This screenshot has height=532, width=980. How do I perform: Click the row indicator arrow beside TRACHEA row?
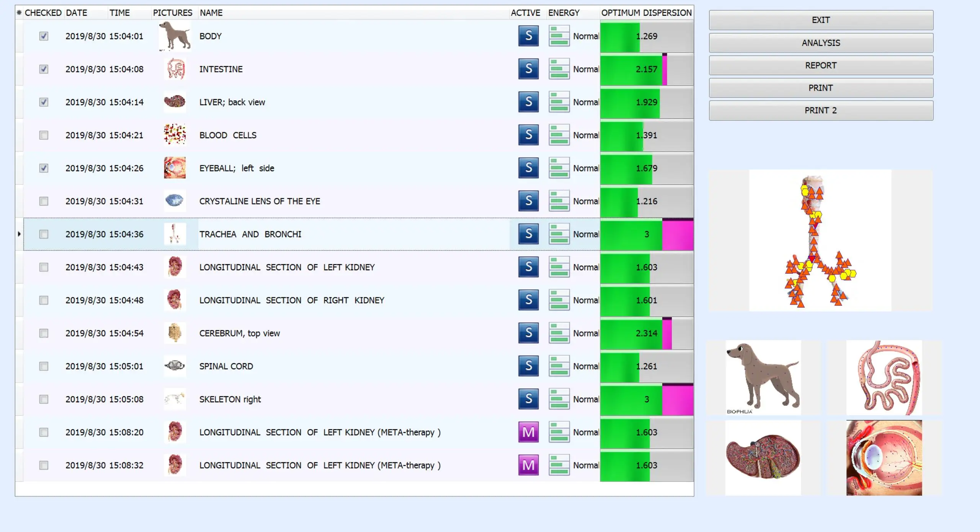pyautogui.click(x=19, y=234)
